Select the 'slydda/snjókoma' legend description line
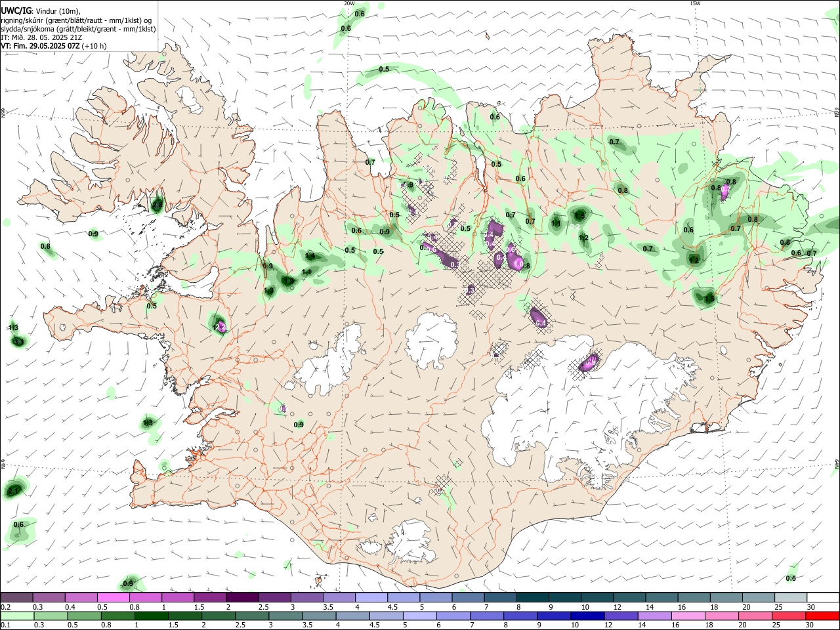The width and height of the screenshot is (840, 630). pyautogui.click(x=78, y=29)
